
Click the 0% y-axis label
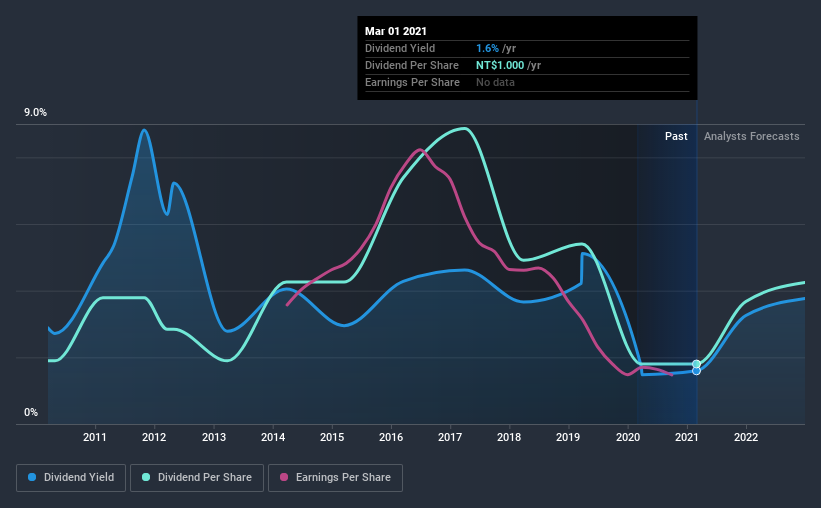[x=31, y=413]
